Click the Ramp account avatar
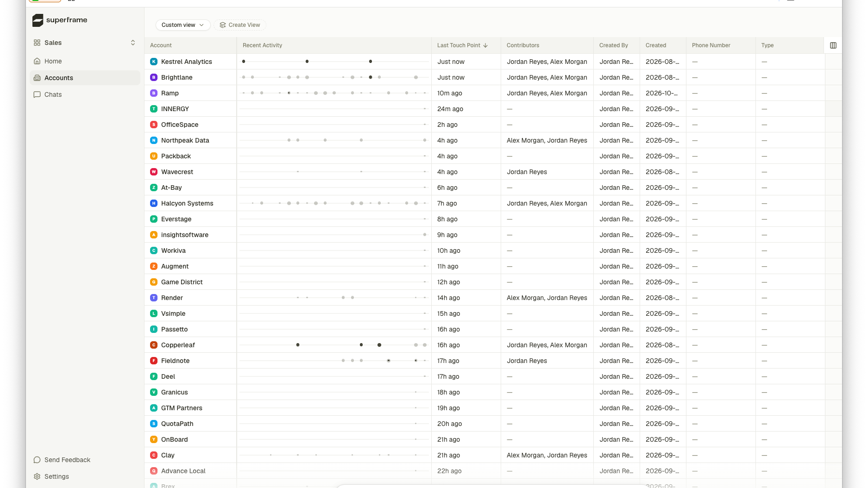This screenshot has height=488, width=868. [154, 93]
